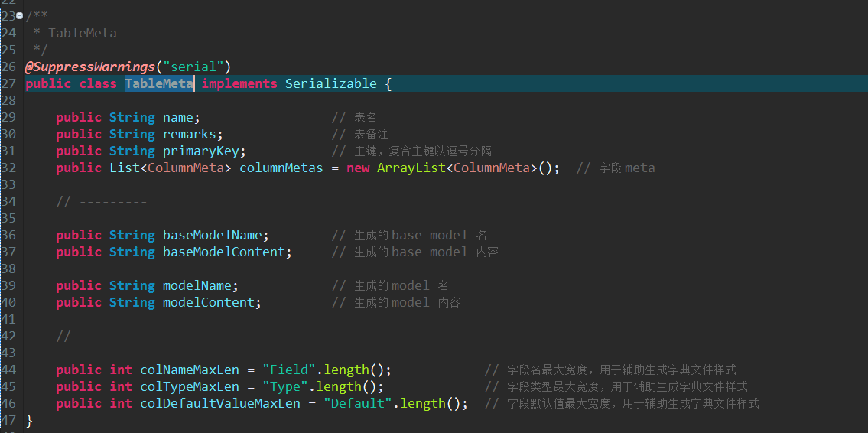The image size is (868, 433).
Task: Click the colDefaultValueMaxLen variable
Action: pos(219,403)
